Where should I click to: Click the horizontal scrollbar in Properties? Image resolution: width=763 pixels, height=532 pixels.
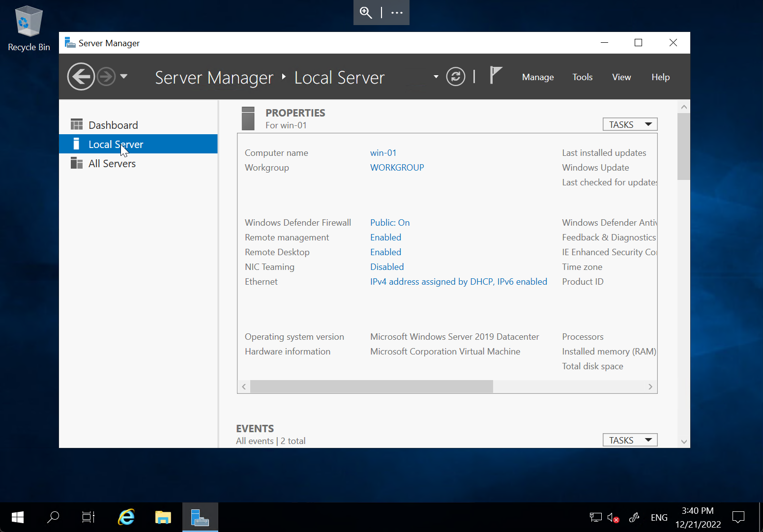(x=371, y=386)
